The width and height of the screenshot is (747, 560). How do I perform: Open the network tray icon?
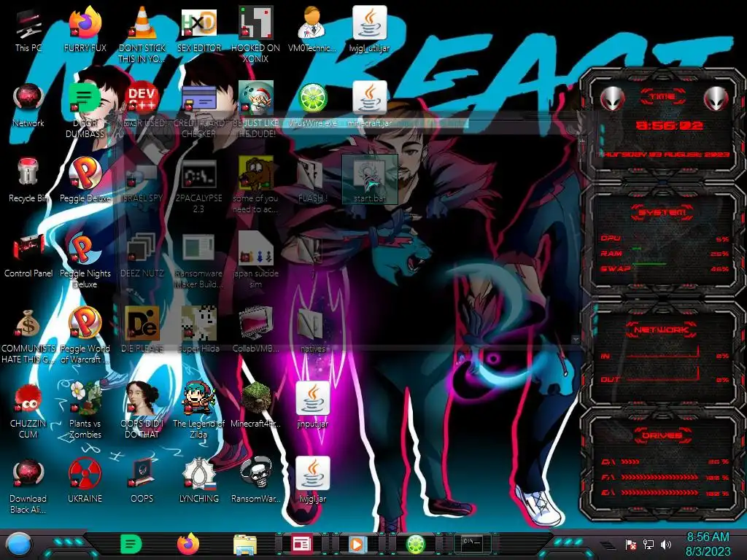pyautogui.click(x=649, y=544)
